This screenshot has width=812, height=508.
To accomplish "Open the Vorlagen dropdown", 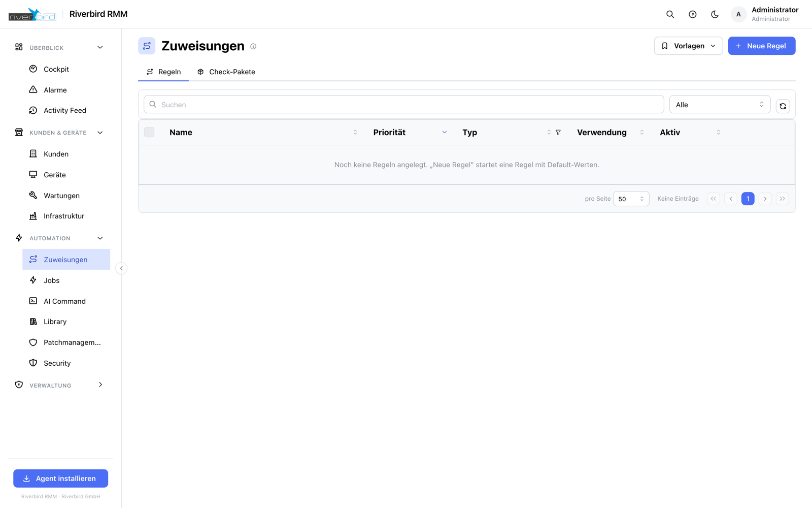I will [x=688, y=46].
